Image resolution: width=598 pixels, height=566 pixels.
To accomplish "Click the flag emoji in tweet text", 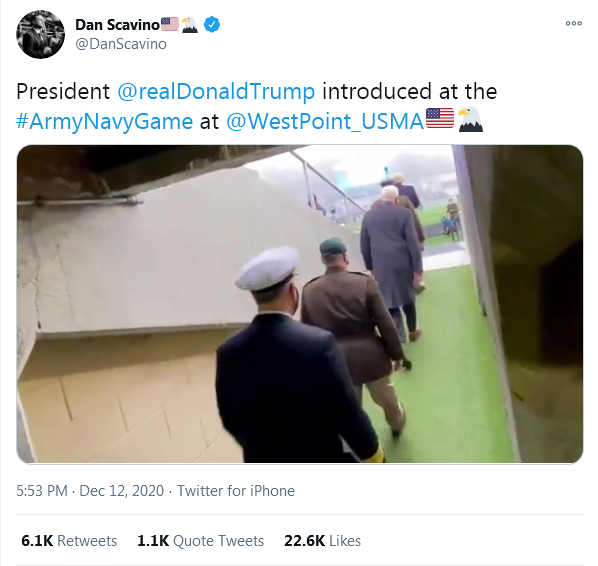I will point(440,119).
